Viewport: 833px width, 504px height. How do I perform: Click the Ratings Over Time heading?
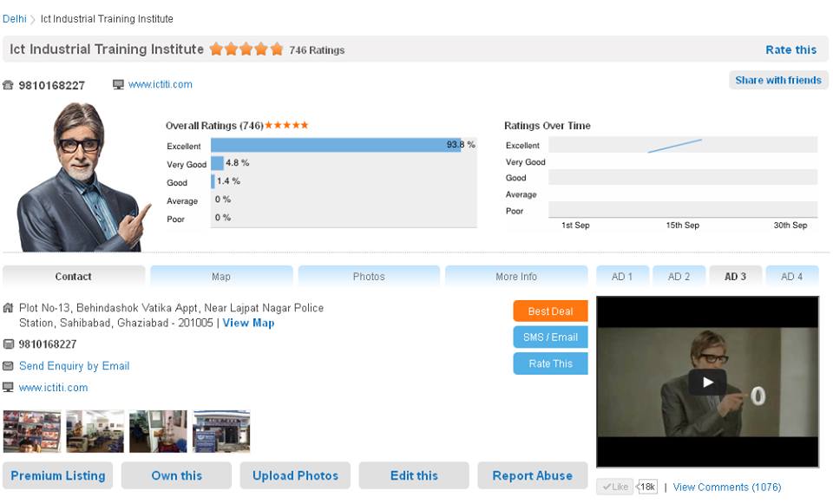[x=548, y=126]
